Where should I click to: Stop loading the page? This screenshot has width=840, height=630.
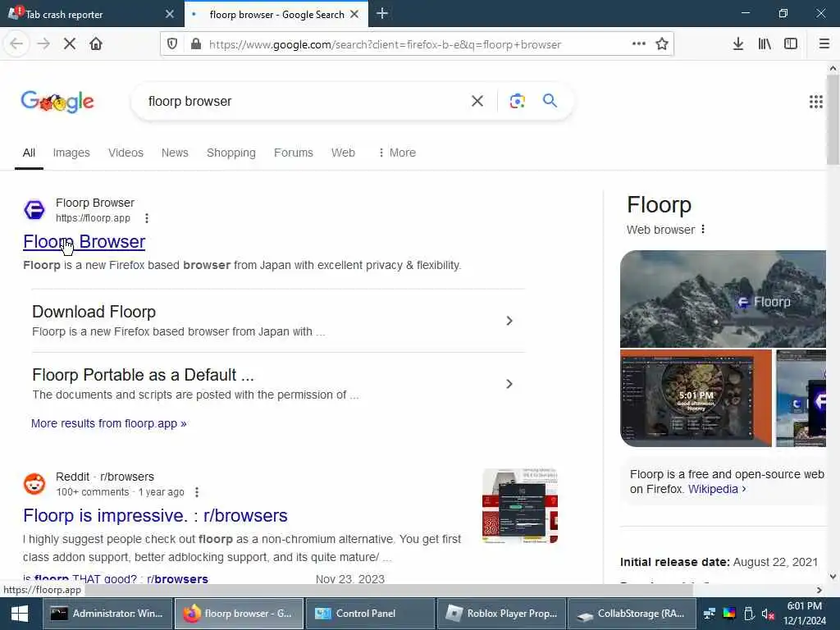point(70,44)
